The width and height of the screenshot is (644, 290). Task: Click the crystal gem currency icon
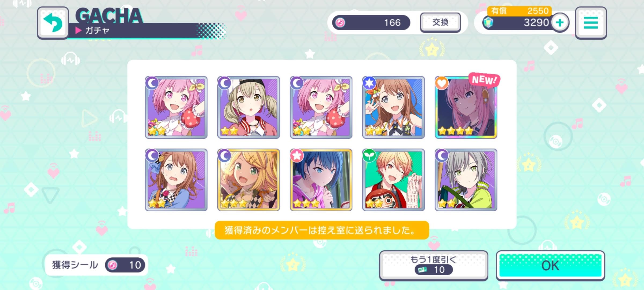click(488, 23)
